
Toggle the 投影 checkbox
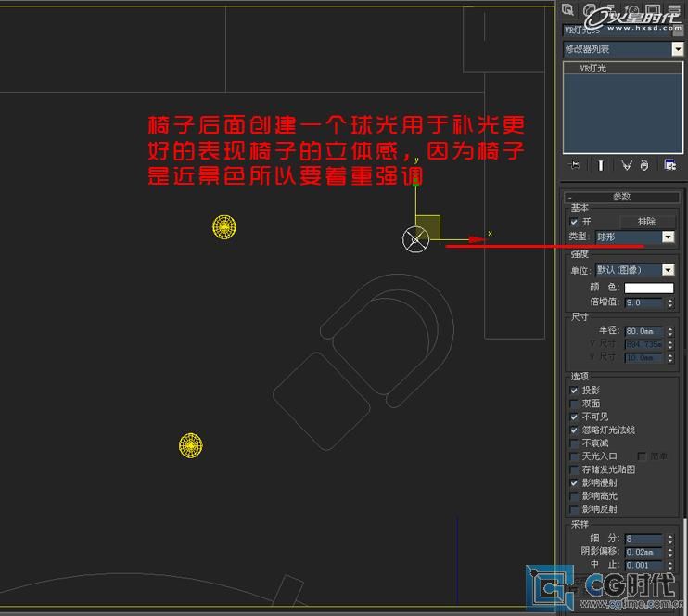click(x=573, y=390)
